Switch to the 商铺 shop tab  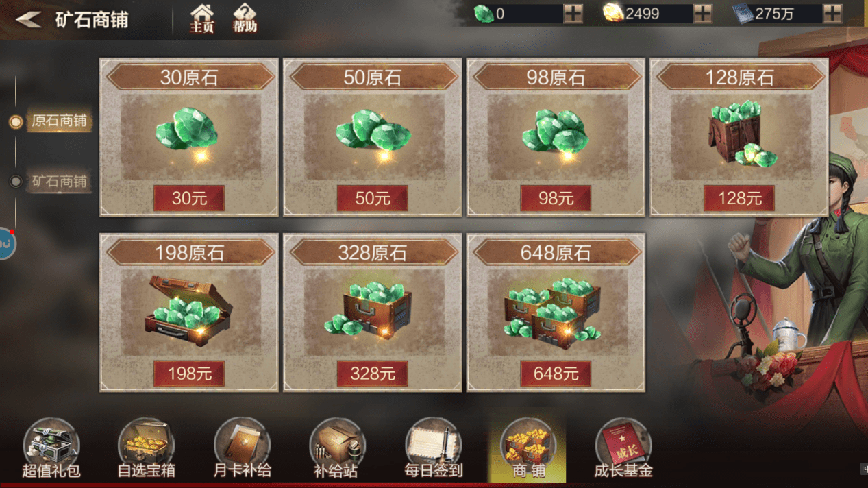coord(528,449)
